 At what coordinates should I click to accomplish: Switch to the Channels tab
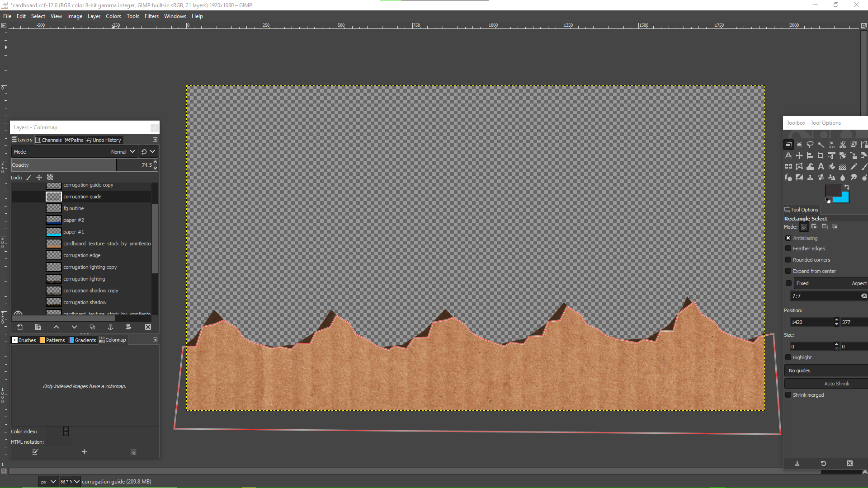point(49,140)
